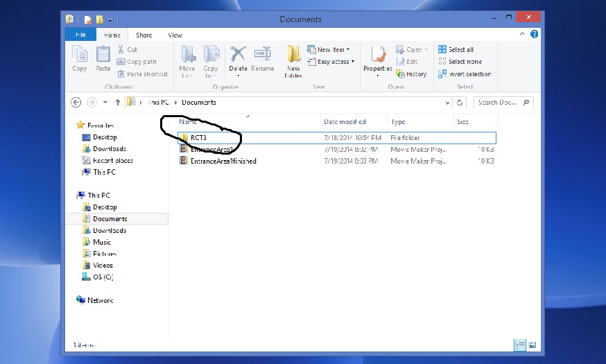Viewport: 606px width, 364px height.
Task: Click Invert selection in Select group
Action: click(465, 74)
